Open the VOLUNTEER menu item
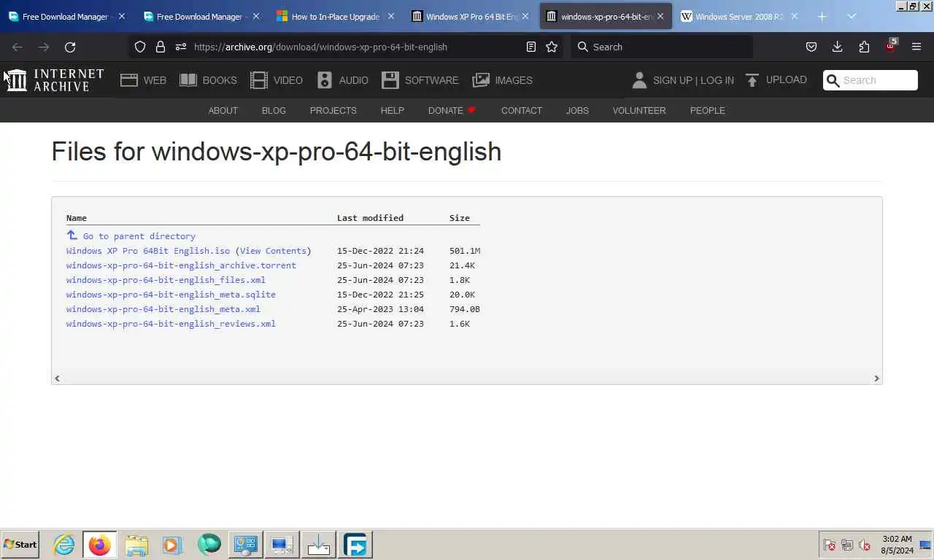 click(x=639, y=111)
